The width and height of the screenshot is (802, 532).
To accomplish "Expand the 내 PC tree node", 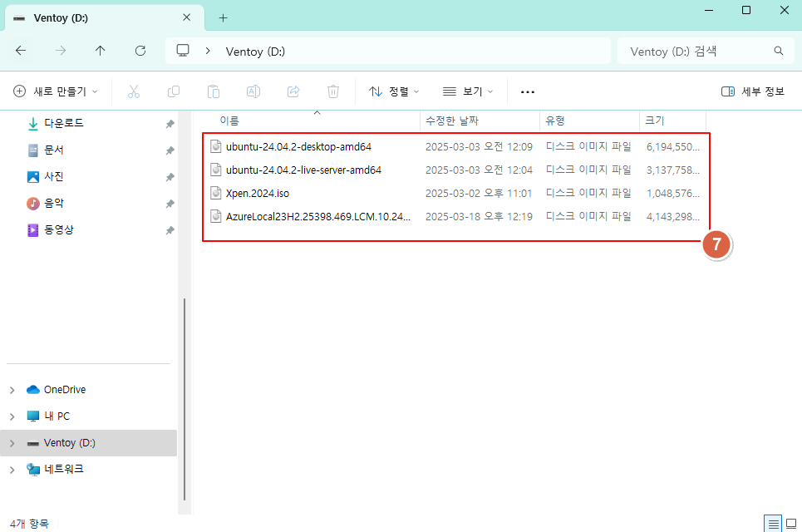I will point(12,417).
